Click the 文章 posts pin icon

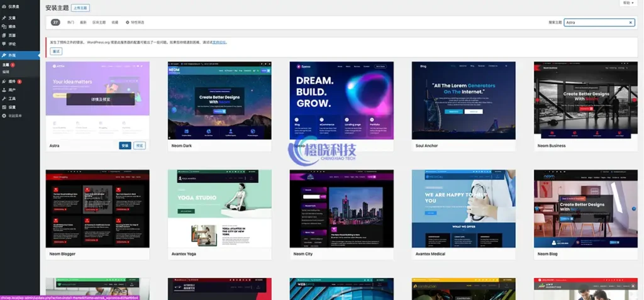tap(4, 18)
